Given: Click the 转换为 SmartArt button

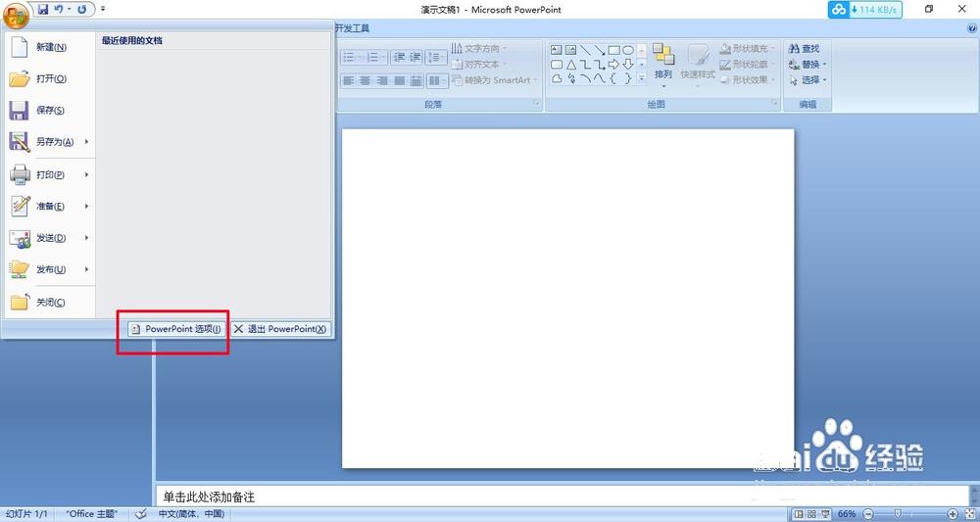Looking at the screenshot, I should 494,80.
